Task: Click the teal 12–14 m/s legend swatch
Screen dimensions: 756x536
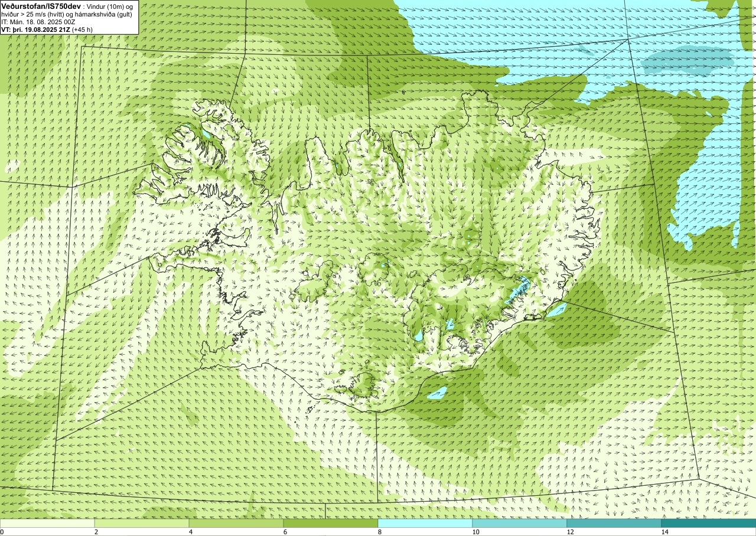Action: (614, 524)
